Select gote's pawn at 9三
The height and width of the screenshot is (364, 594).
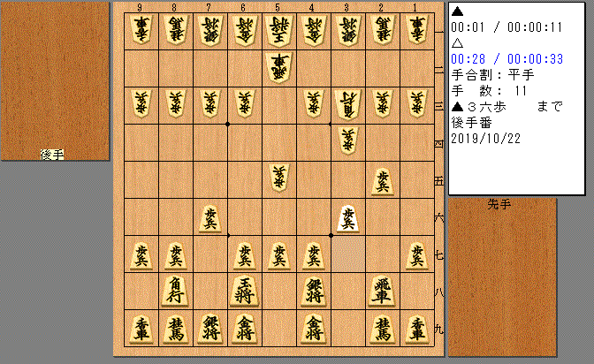[x=141, y=103]
